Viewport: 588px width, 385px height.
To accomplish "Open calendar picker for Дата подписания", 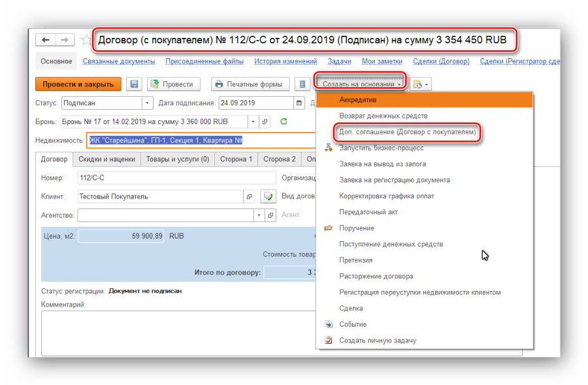I will pyautogui.click(x=299, y=103).
